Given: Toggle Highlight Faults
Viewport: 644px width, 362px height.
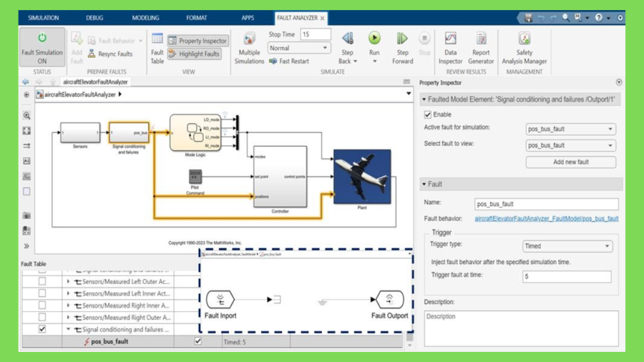Looking at the screenshot, I should (x=194, y=54).
